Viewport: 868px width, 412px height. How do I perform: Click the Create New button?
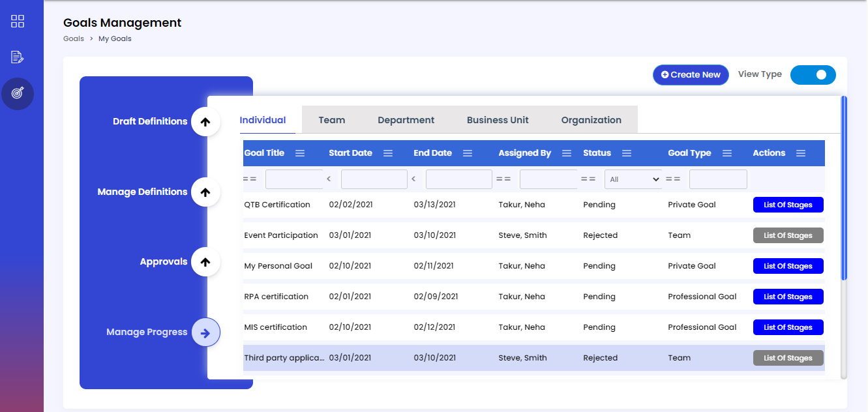(691, 75)
